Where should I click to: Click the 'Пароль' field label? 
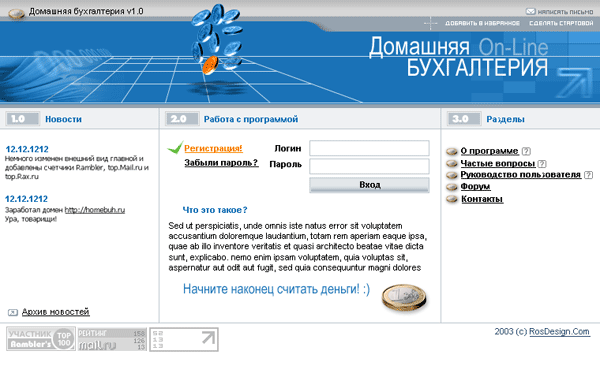point(285,165)
